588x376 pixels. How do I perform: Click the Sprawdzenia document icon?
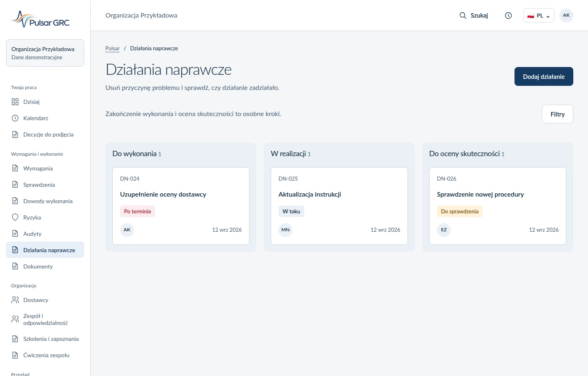[x=15, y=185]
